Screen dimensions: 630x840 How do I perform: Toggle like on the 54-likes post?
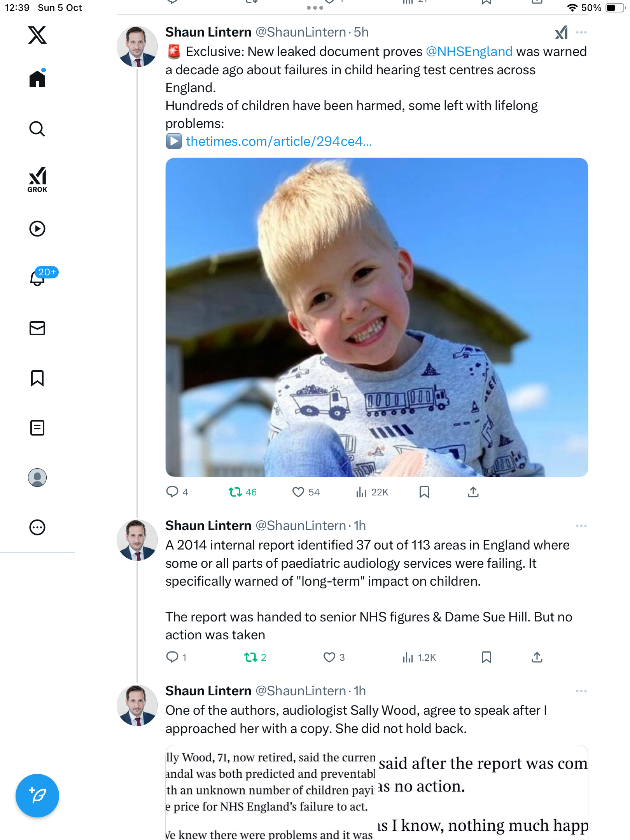pyautogui.click(x=298, y=492)
